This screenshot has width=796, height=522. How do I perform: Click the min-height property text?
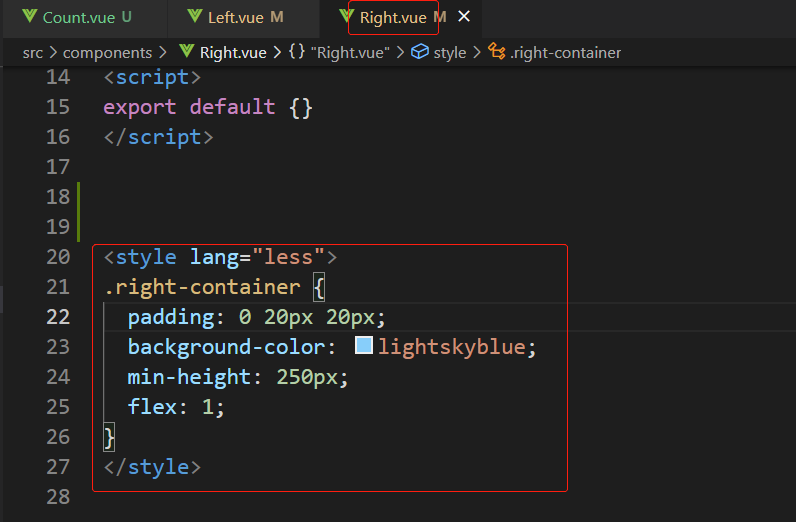click(x=189, y=377)
